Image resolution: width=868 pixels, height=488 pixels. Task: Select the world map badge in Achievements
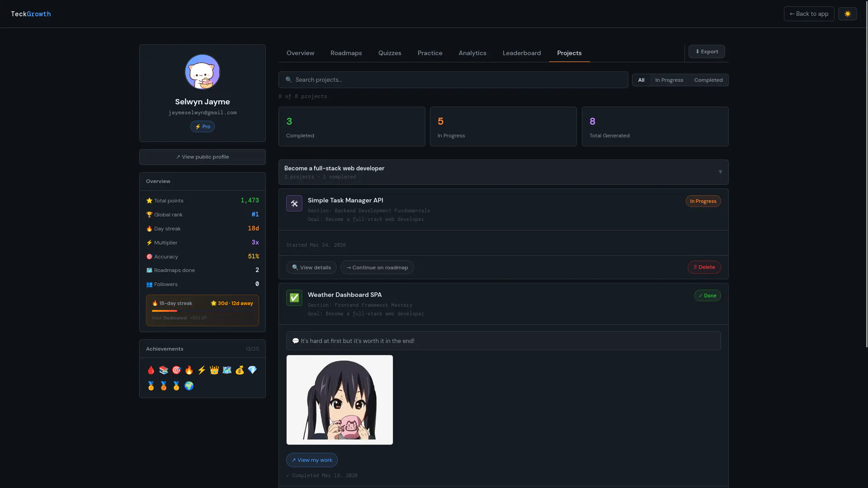pos(227,370)
